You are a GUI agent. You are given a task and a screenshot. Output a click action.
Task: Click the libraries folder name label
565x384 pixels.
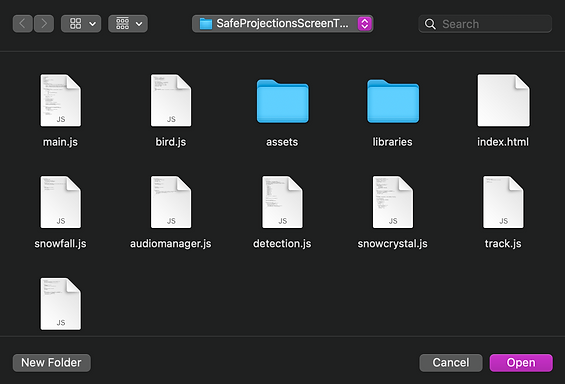point(392,142)
